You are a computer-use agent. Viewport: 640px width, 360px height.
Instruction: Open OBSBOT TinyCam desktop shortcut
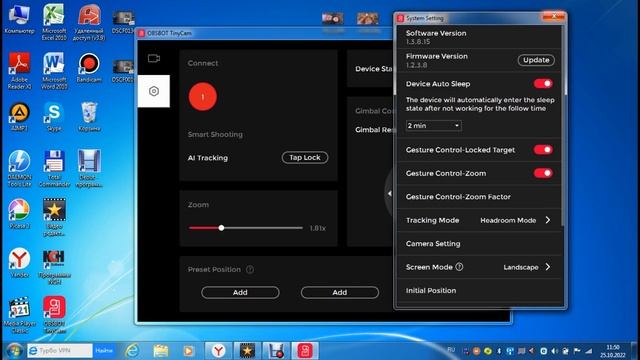click(x=54, y=315)
